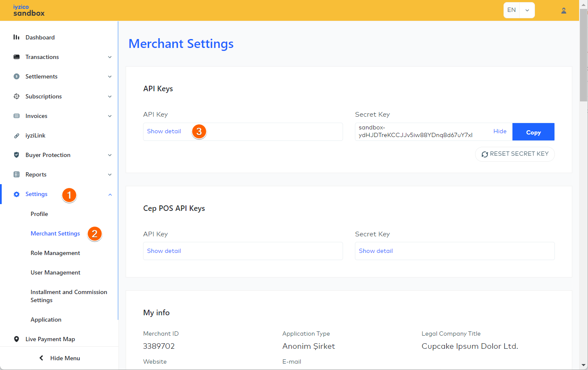Click the iyziLink chain icon

17,136
